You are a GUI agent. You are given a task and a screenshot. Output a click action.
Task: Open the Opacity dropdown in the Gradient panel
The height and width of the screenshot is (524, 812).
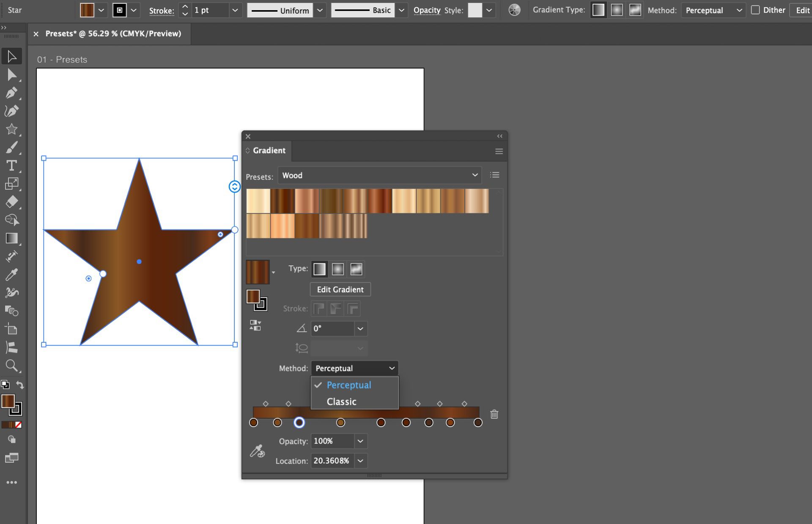pos(360,441)
